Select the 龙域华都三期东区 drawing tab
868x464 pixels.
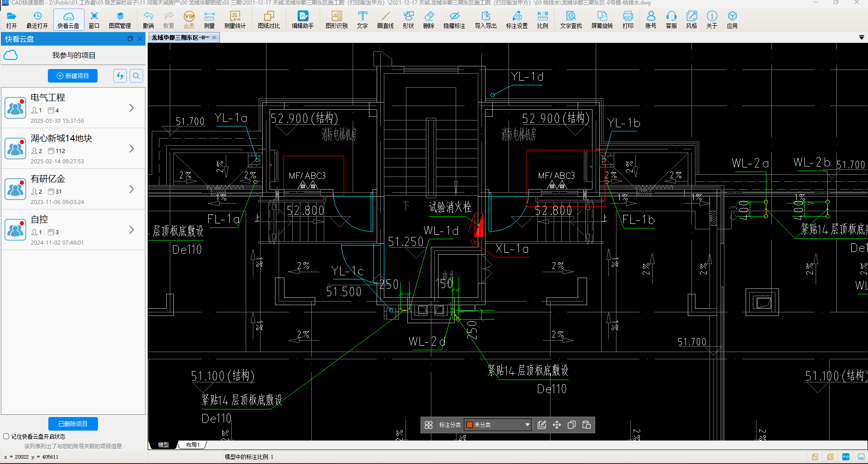click(x=180, y=37)
